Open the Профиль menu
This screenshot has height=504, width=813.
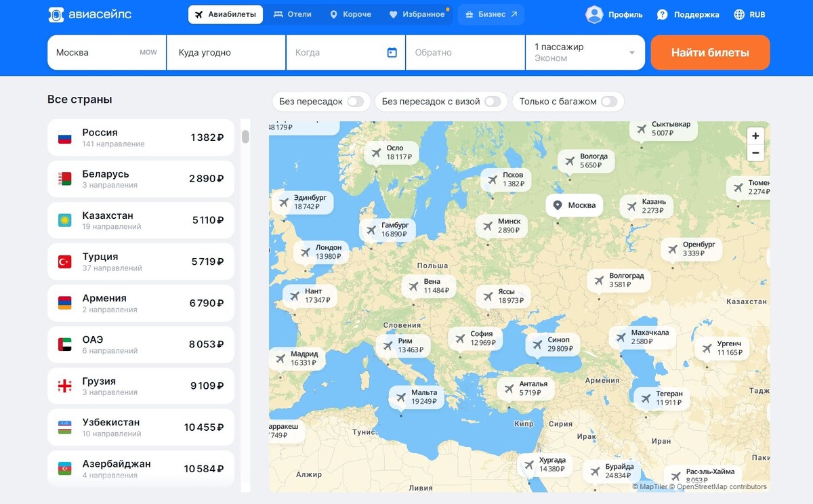614,14
